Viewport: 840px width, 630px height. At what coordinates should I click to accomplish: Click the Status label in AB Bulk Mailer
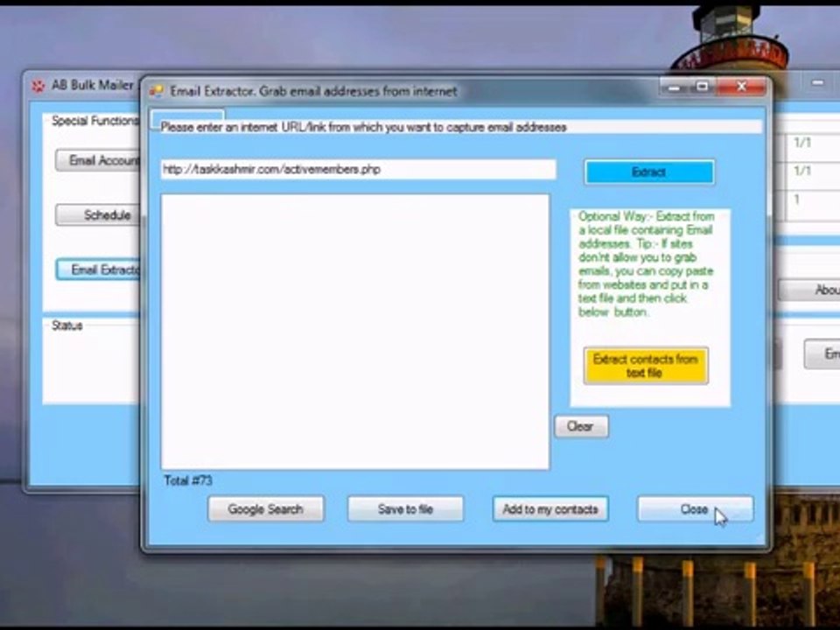(x=67, y=325)
